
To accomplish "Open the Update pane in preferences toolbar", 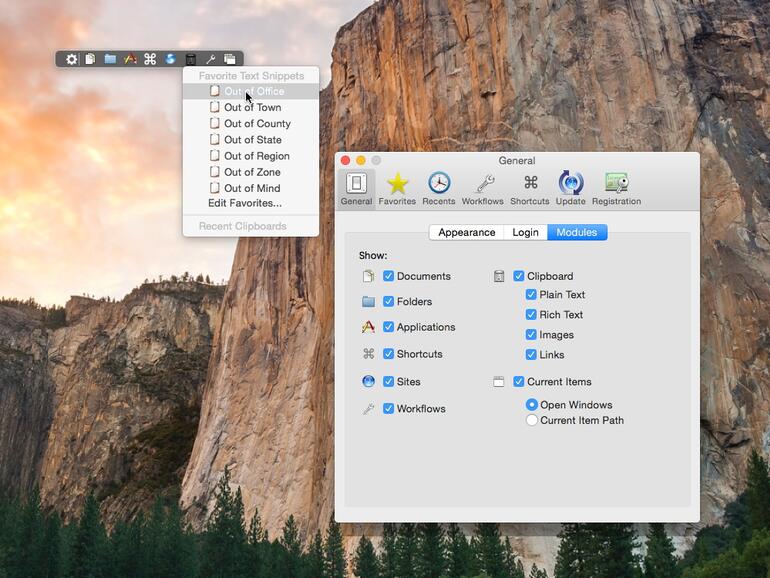I will [x=570, y=187].
